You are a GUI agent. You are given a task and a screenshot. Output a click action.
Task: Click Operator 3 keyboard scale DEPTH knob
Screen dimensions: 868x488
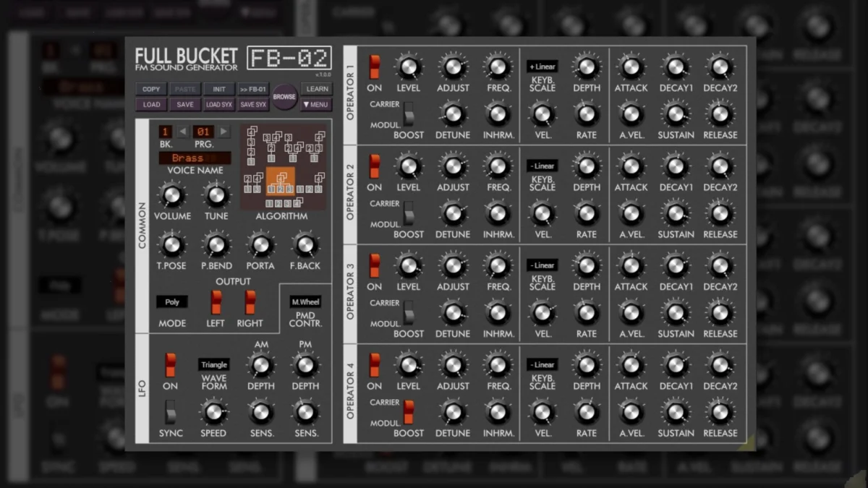[x=587, y=266]
